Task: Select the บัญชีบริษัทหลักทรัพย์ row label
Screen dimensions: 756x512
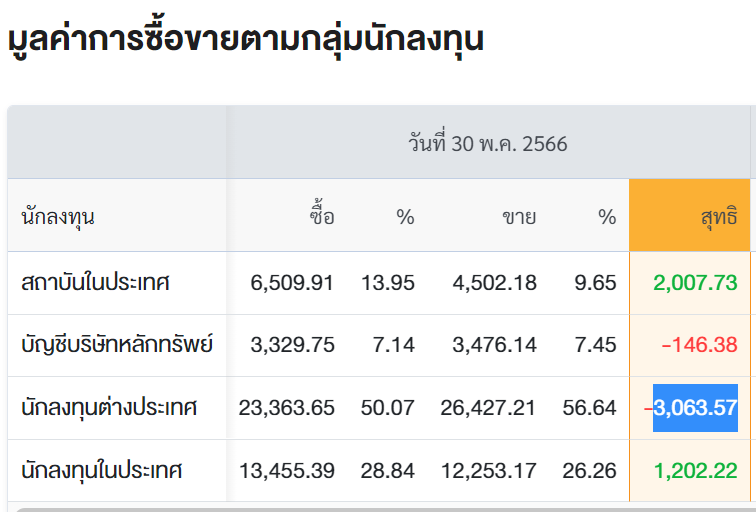Action: click(x=116, y=345)
